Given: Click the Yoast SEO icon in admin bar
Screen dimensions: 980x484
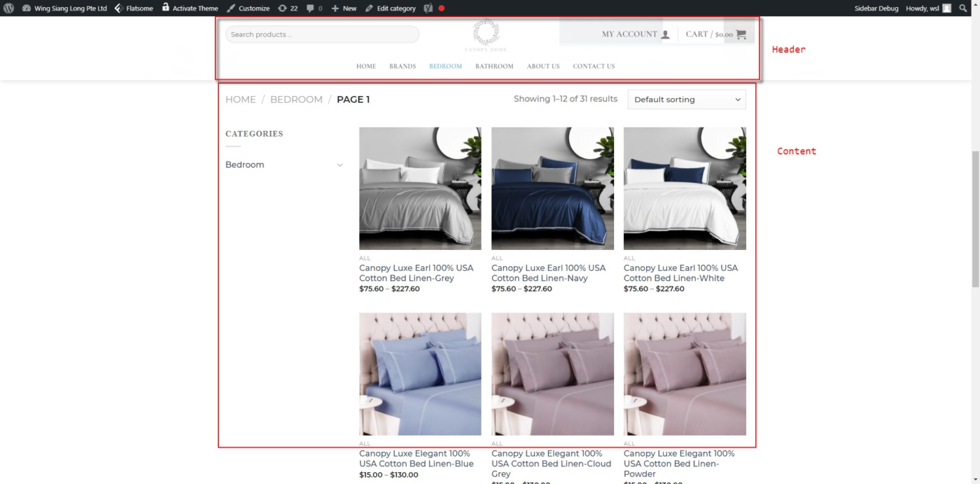Looking at the screenshot, I should point(428,8).
